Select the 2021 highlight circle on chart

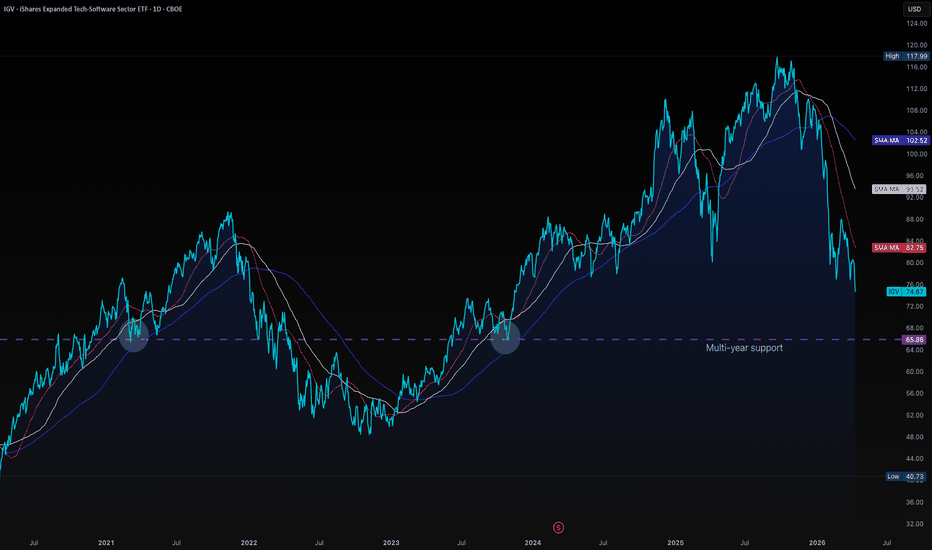pos(133,336)
